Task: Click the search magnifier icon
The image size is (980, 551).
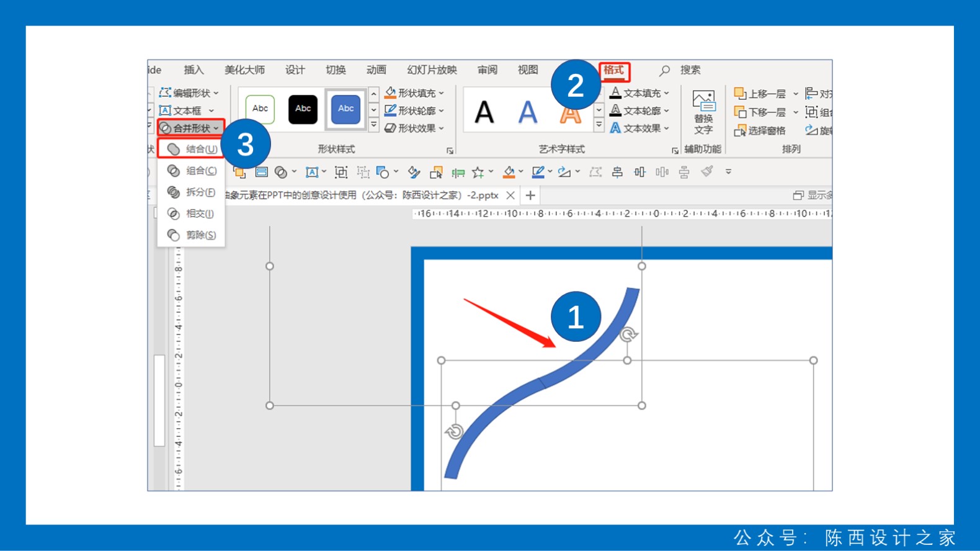Action: coord(664,71)
